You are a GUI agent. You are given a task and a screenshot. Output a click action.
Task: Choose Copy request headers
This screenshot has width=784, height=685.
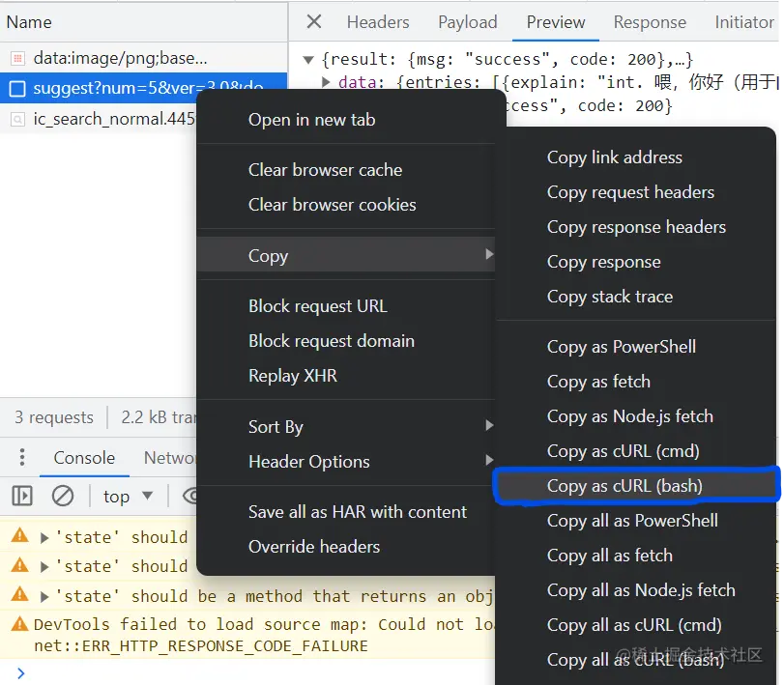(636, 192)
